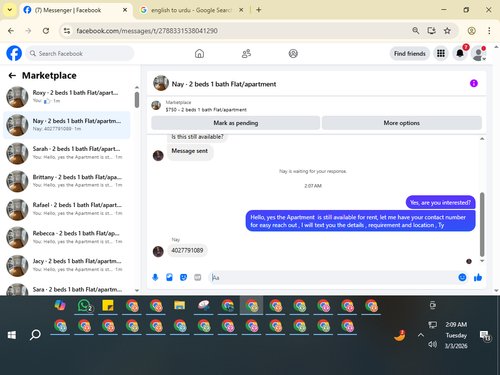The image size is (500, 375).
Task: Select the Nay apartment conversation
Action: pyautogui.click(x=67, y=125)
